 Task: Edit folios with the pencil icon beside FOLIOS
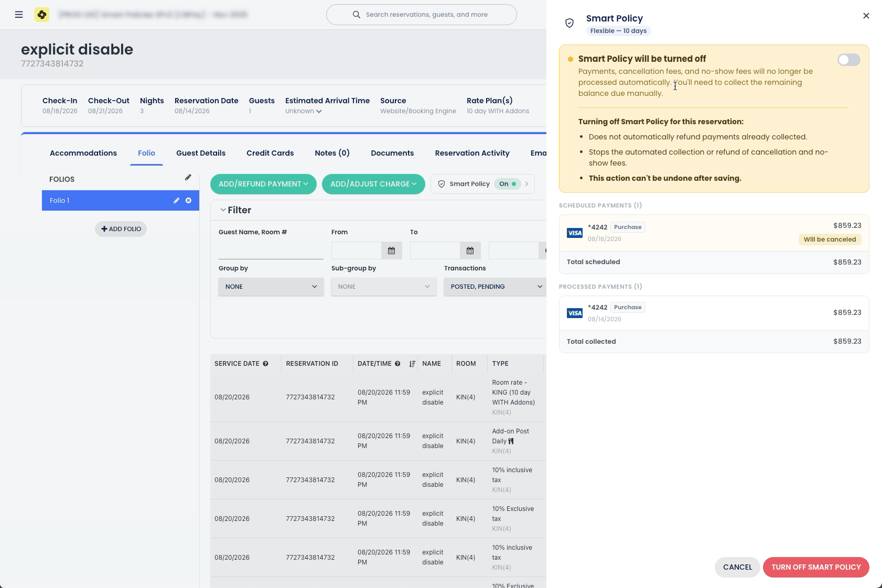(188, 178)
